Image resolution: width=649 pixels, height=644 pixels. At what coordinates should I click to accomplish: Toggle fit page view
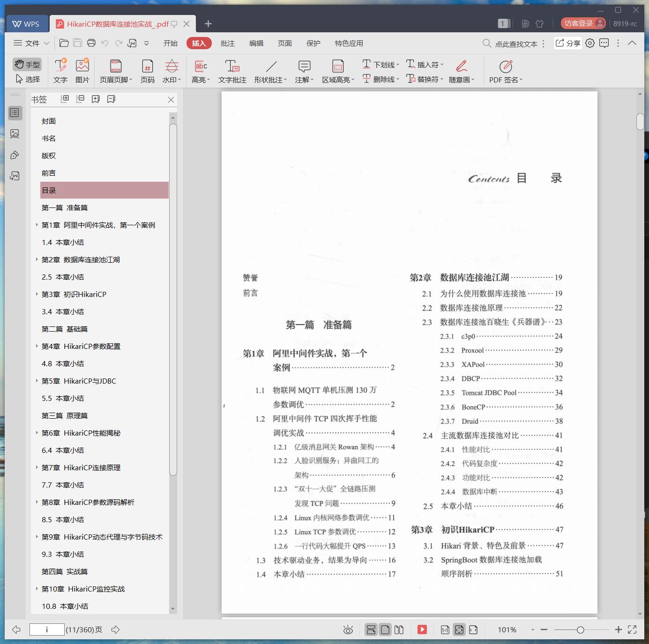(x=459, y=629)
